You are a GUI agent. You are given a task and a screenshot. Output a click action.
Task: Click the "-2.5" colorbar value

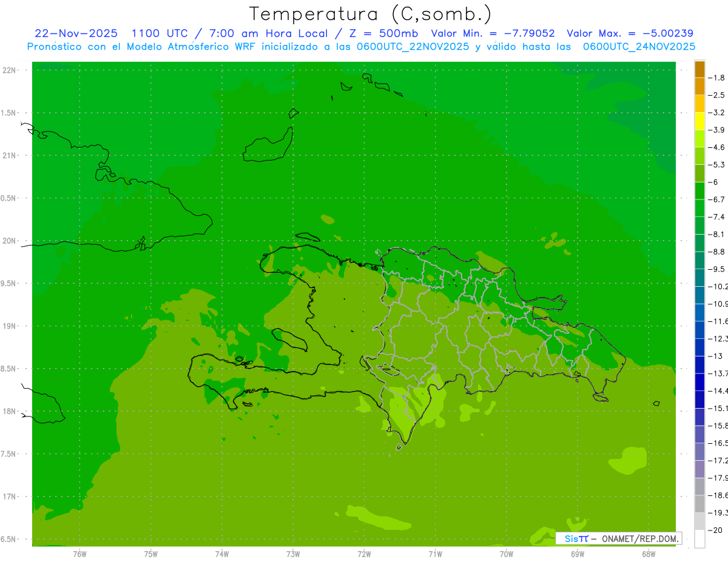pyautogui.click(x=717, y=95)
